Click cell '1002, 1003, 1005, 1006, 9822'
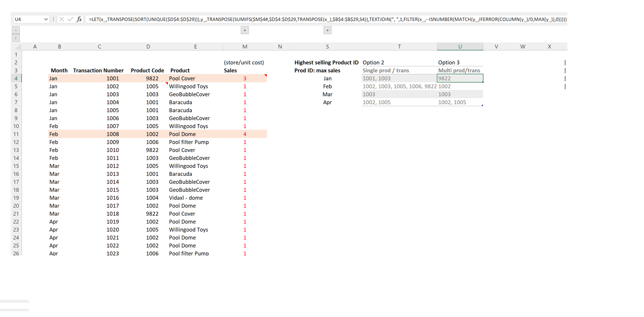Image resolution: width=644 pixels, height=317 pixels. (399, 86)
